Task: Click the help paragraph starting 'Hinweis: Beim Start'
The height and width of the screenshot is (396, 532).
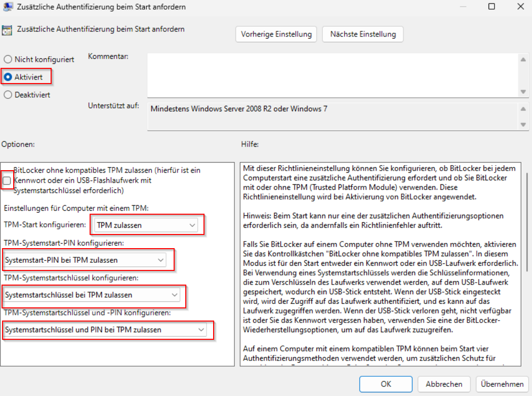Action: tap(373, 221)
